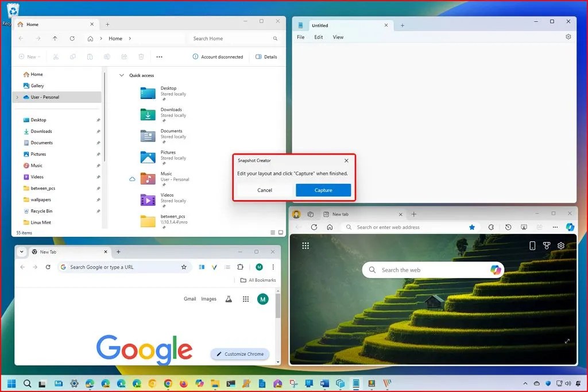The image size is (588, 392).
Task: Select the Documents folder in Quick access
Action: tap(164, 136)
